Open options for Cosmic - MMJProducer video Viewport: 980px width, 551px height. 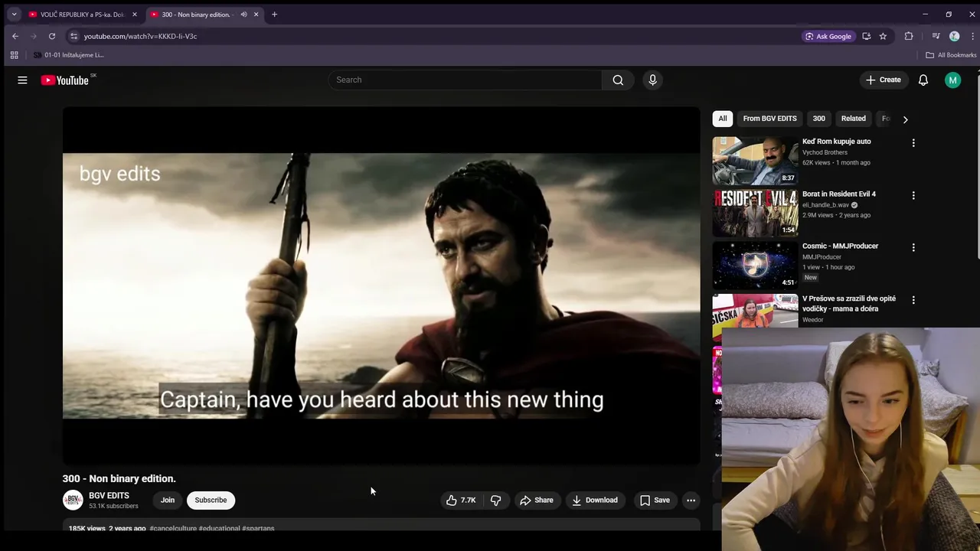913,247
